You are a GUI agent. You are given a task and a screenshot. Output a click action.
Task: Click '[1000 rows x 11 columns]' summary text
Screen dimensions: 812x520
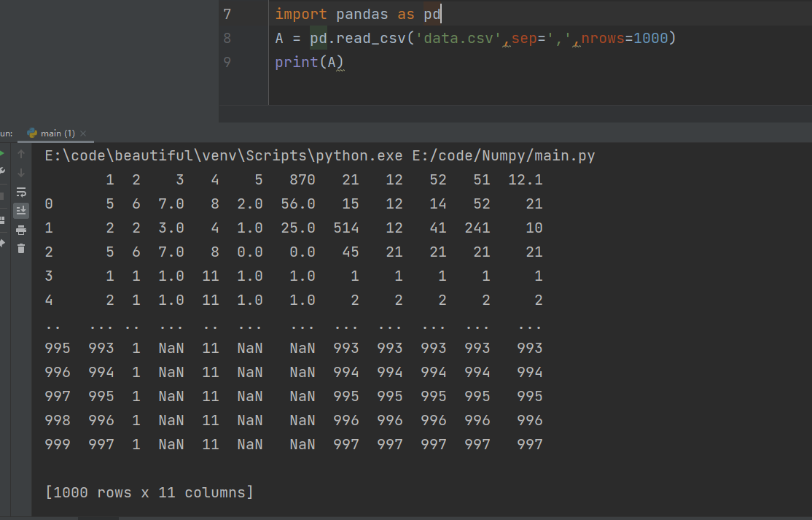(x=149, y=492)
